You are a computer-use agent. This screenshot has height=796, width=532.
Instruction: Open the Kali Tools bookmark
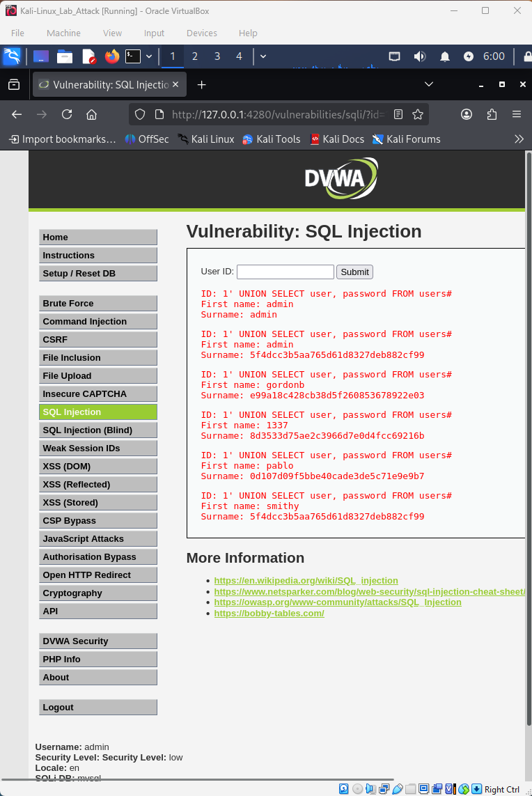tap(272, 139)
